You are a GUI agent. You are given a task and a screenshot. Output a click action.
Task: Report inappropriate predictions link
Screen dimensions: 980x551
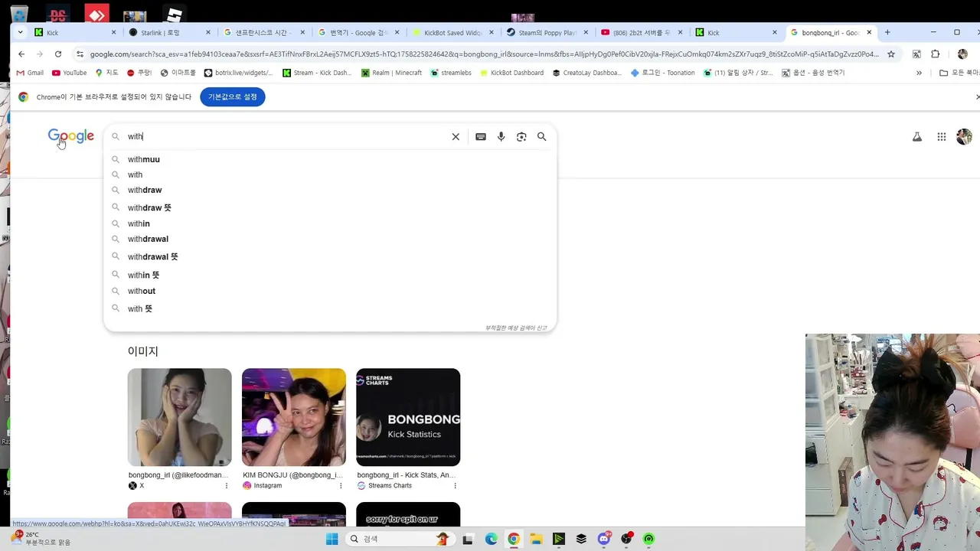tap(516, 328)
